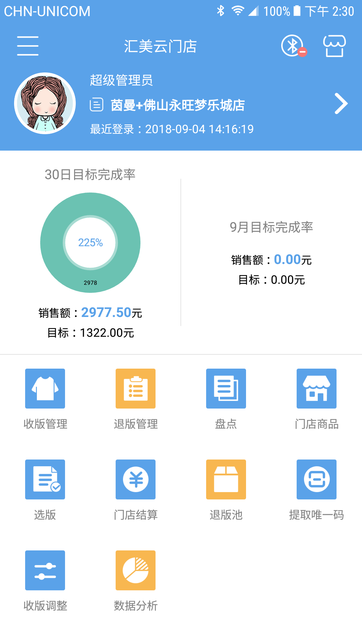
Task: Open 收版管理 shirt icon
Action: pos(45,388)
